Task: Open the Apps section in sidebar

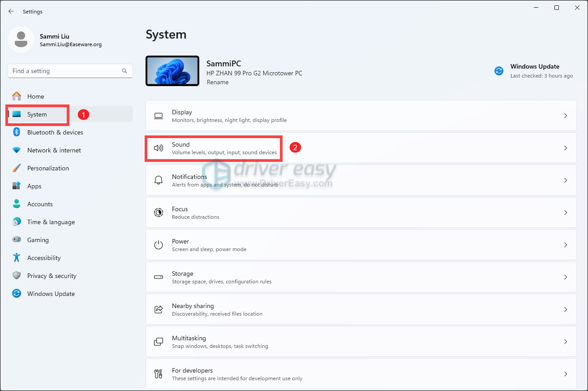Action: [34, 186]
